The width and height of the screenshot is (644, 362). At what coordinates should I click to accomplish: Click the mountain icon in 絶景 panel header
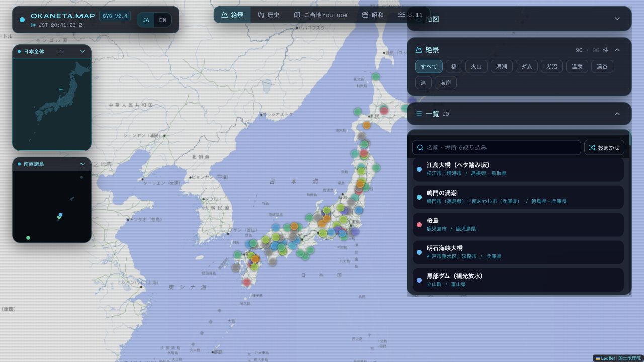pos(418,50)
